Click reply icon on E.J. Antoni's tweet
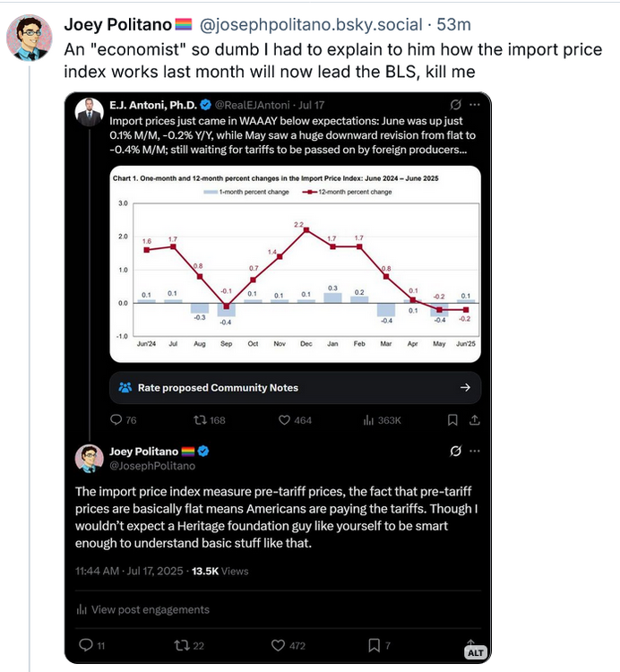Viewport: 620px width, 672px height. (x=116, y=419)
